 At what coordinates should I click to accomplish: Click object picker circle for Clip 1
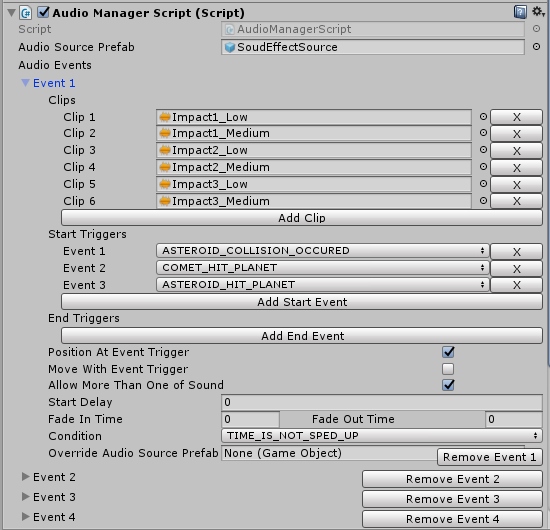point(483,117)
